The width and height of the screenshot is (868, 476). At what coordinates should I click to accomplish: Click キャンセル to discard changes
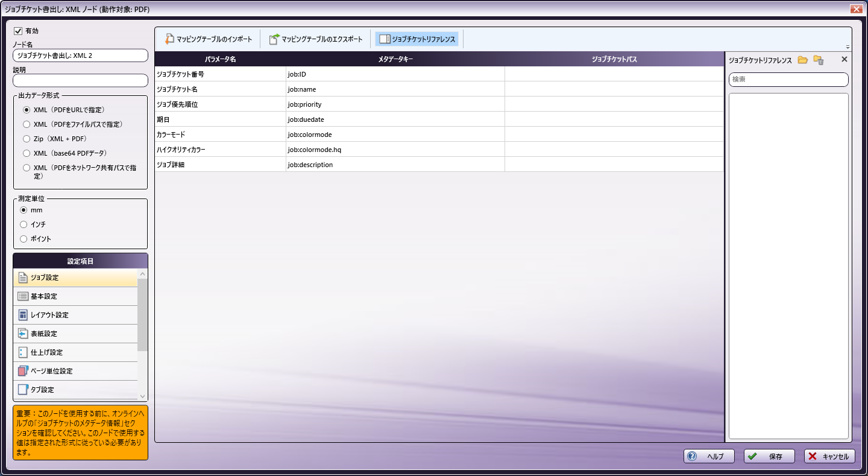pyautogui.click(x=829, y=457)
